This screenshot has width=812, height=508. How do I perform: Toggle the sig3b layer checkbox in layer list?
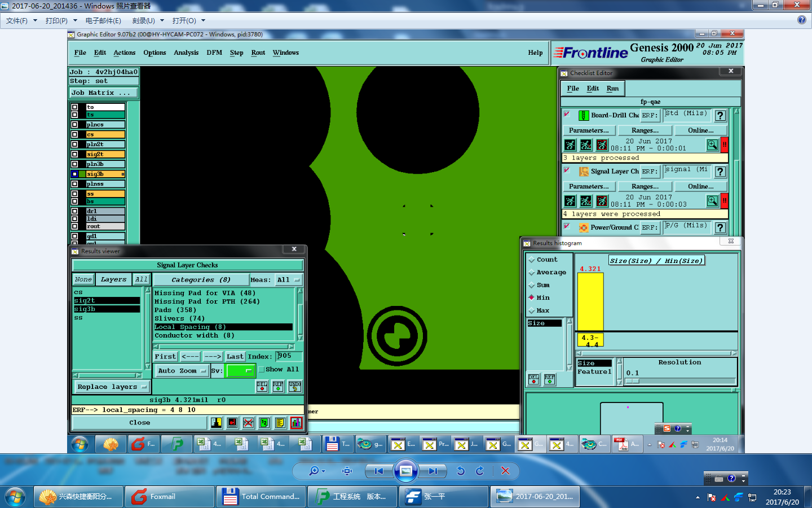[74, 174]
